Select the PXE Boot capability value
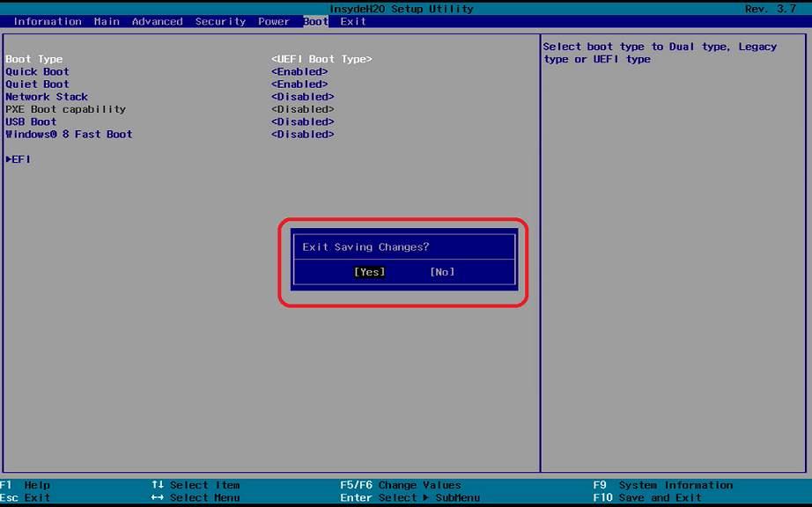Screen dimensions: 812x507 [x=302, y=109]
